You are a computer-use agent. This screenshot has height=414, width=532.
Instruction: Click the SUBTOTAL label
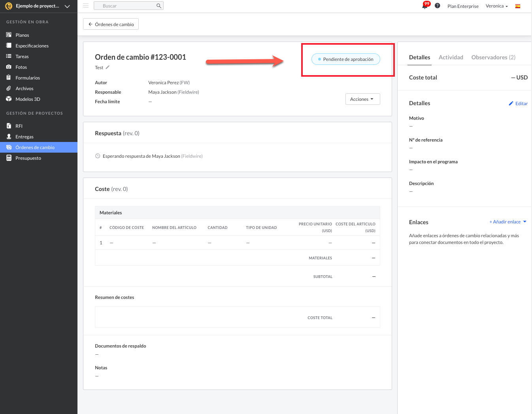[x=323, y=277]
